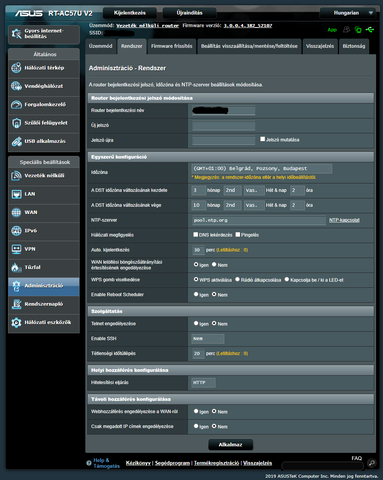Select Rádió átkapcsolása for WPS button
Image resolution: width=383 pixels, height=480 pixels.
[x=237, y=279]
